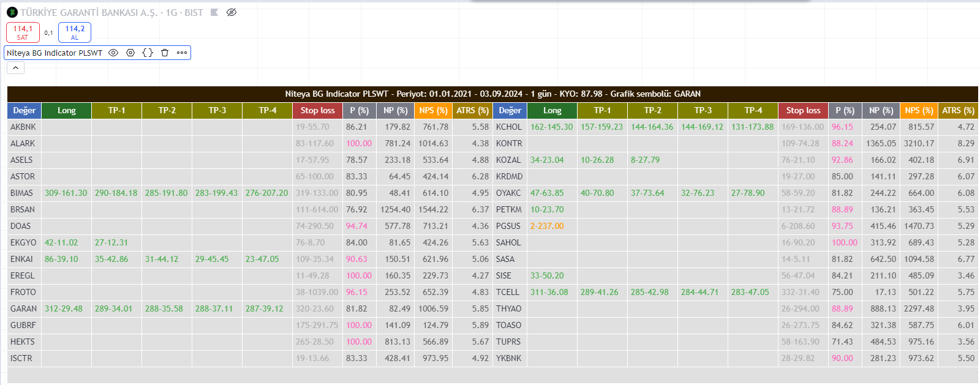
Task: Click the left blue Değer column header
Action: click(24, 111)
